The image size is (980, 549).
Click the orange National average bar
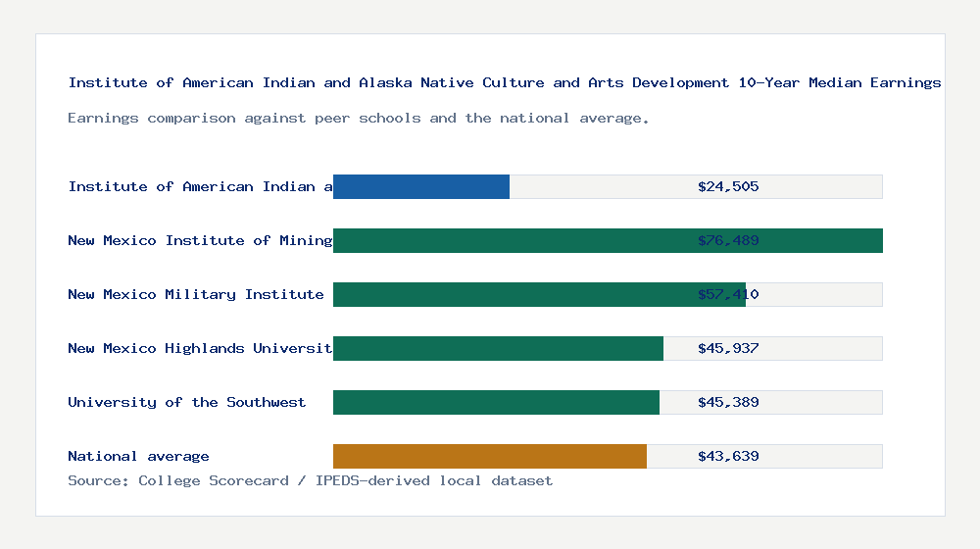(490, 456)
